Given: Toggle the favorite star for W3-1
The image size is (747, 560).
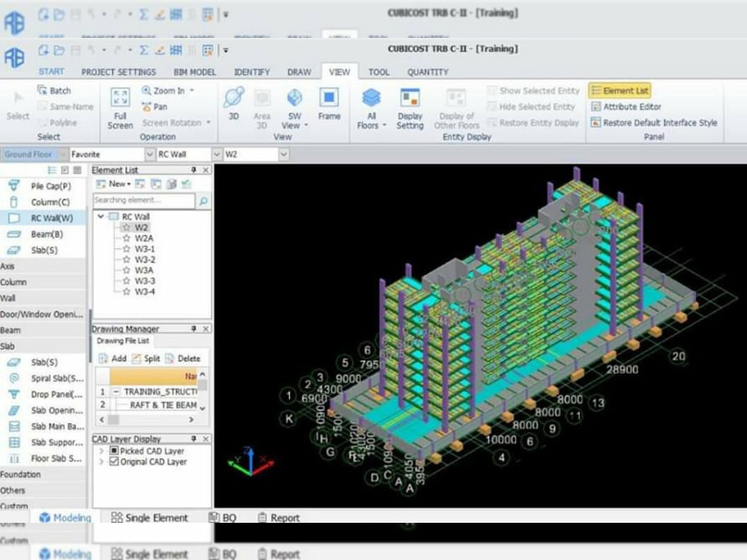Looking at the screenshot, I should 126,249.
